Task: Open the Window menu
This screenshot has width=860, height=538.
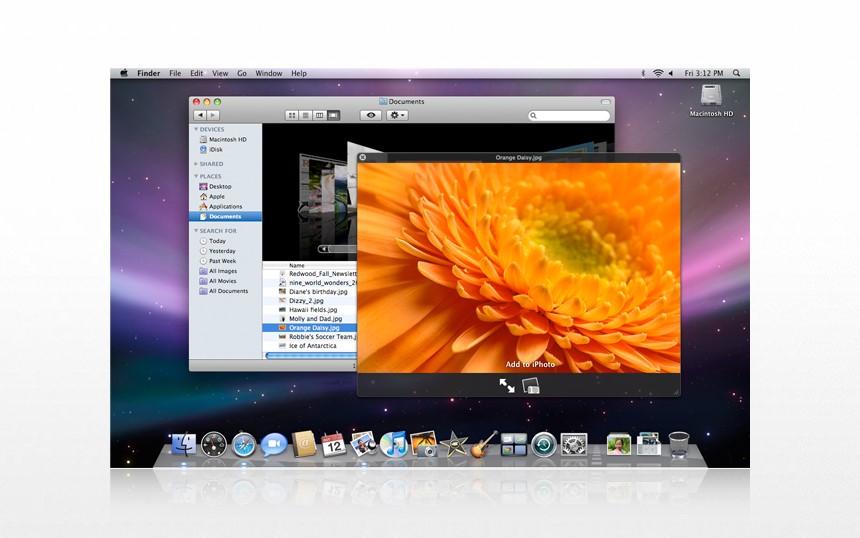Action: point(269,73)
